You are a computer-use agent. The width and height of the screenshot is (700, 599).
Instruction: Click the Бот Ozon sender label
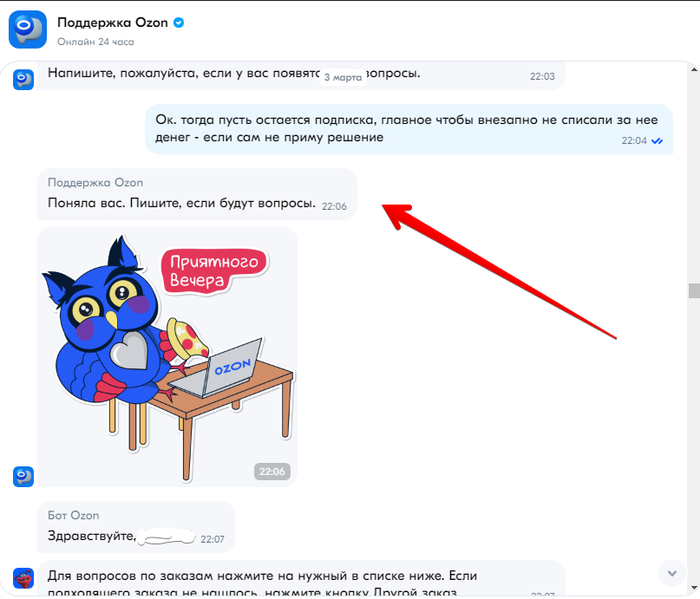tap(74, 515)
